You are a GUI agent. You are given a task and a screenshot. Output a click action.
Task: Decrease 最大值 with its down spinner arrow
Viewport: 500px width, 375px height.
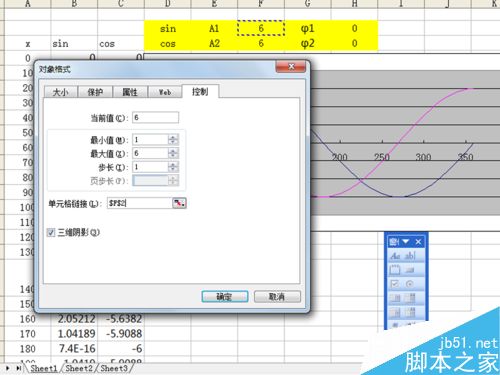[173, 156]
